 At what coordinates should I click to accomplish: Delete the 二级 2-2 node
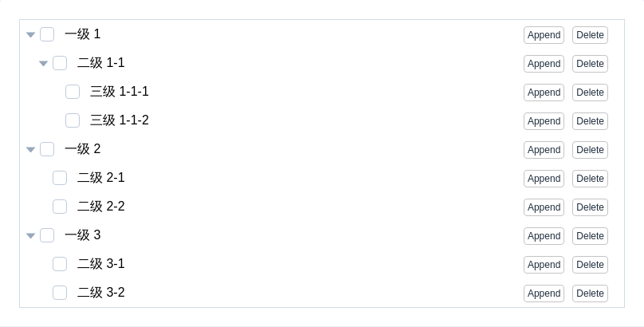(590, 207)
